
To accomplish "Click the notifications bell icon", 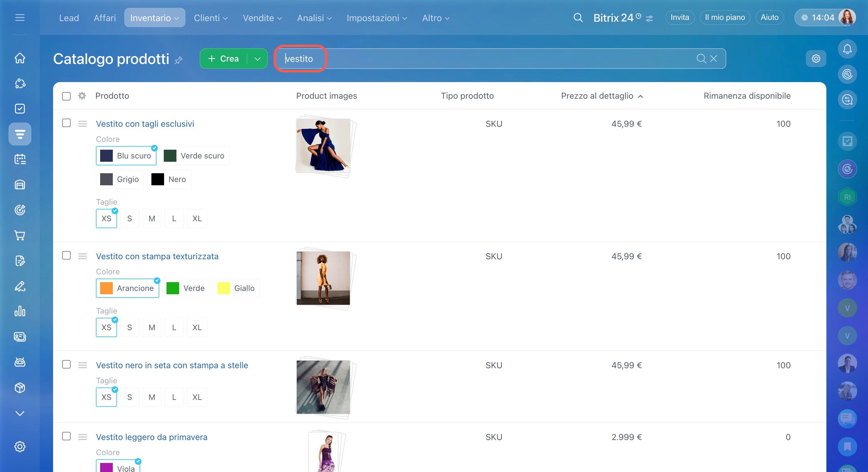I will pyautogui.click(x=847, y=49).
